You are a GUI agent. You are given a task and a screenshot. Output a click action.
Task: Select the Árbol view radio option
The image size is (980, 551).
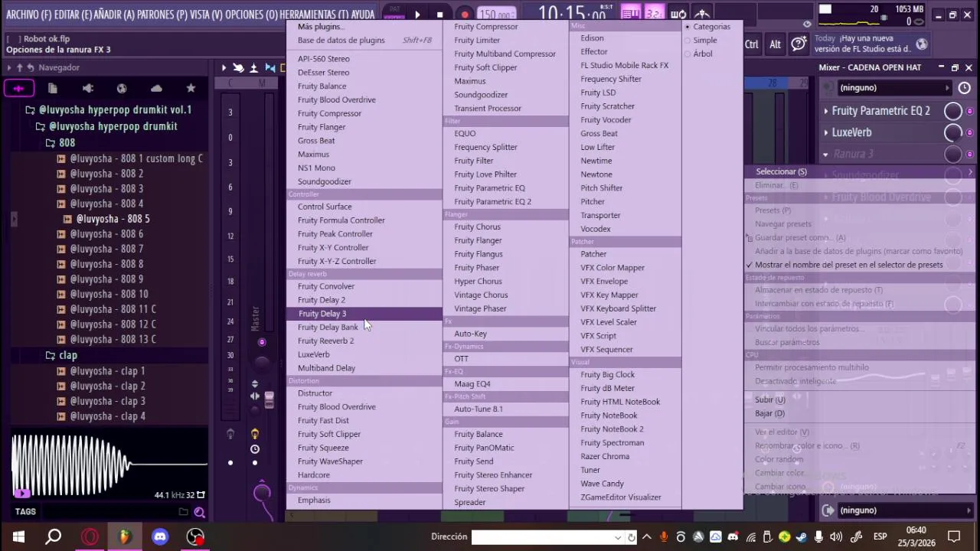pyautogui.click(x=698, y=54)
